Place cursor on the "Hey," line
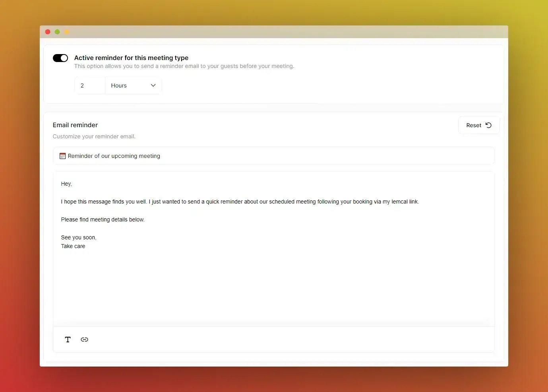The width and height of the screenshot is (548, 392). point(66,184)
